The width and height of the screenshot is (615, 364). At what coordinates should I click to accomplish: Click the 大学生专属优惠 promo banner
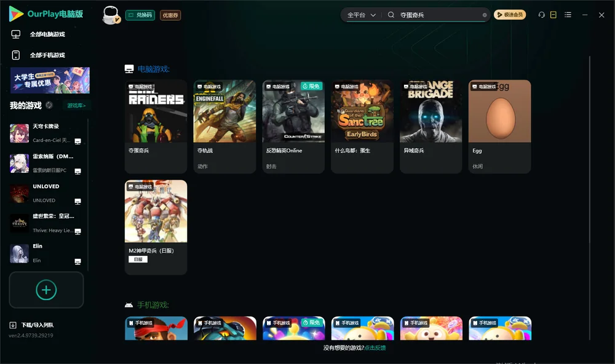click(50, 80)
